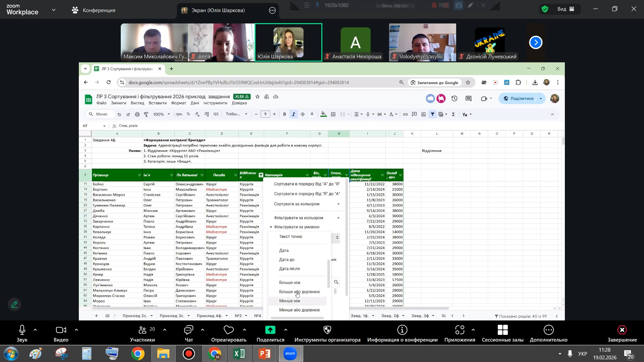Screen dimensions: 644x362
Task: Click the Поділитися share button
Action: (518, 99)
